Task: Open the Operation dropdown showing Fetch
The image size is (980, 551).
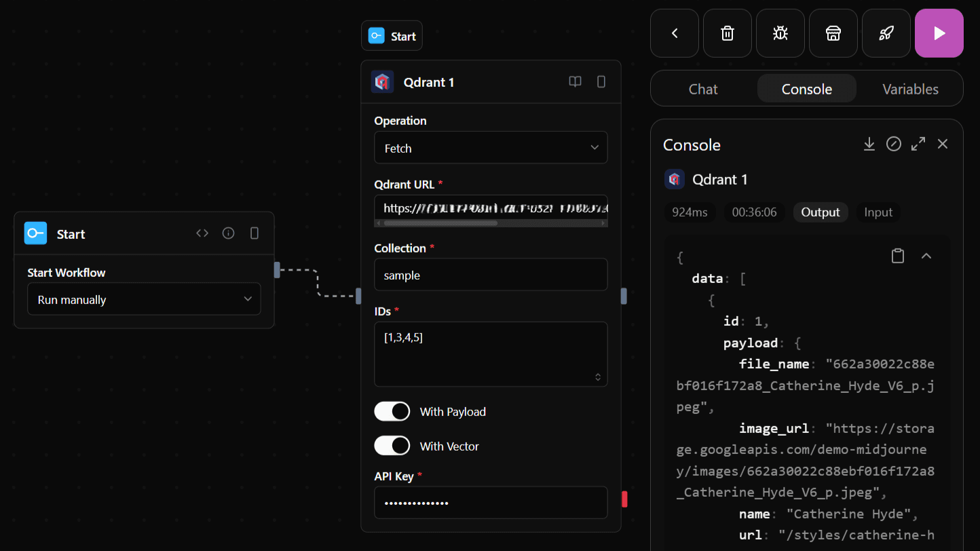Action: point(490,147)
